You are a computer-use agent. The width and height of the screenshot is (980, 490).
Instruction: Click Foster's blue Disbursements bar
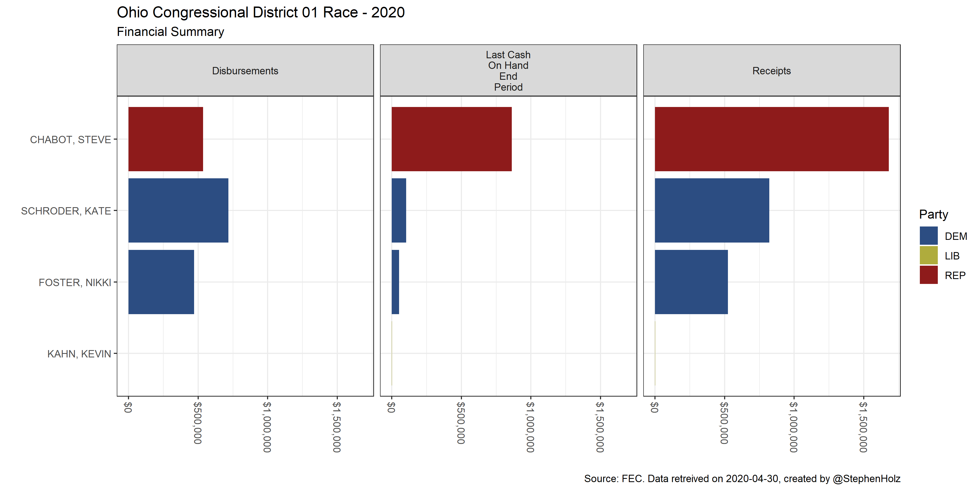pyautogui.click(x=161, y=282)
